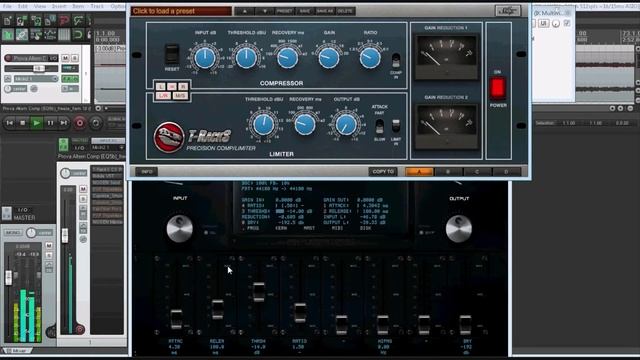The height and width of the screenshot is (360, 640).
Task: Click the compressor RECOVERY ms knob
Action: pos(287,58)
